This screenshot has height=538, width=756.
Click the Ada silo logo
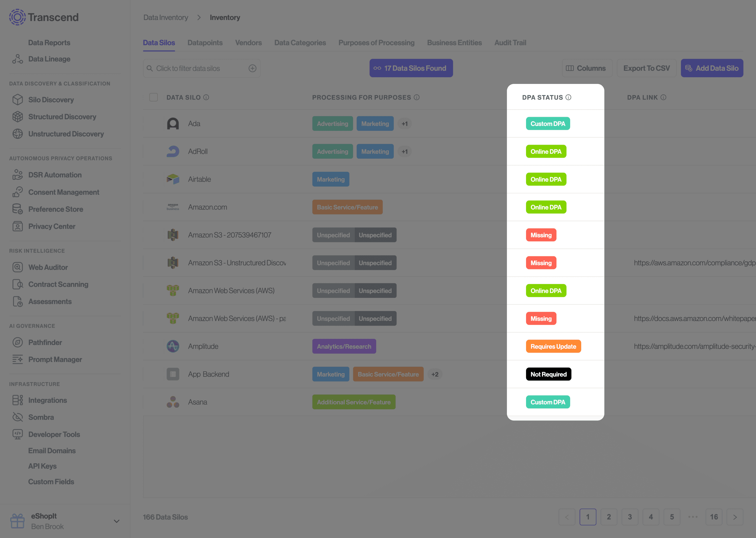pos(173,124)
